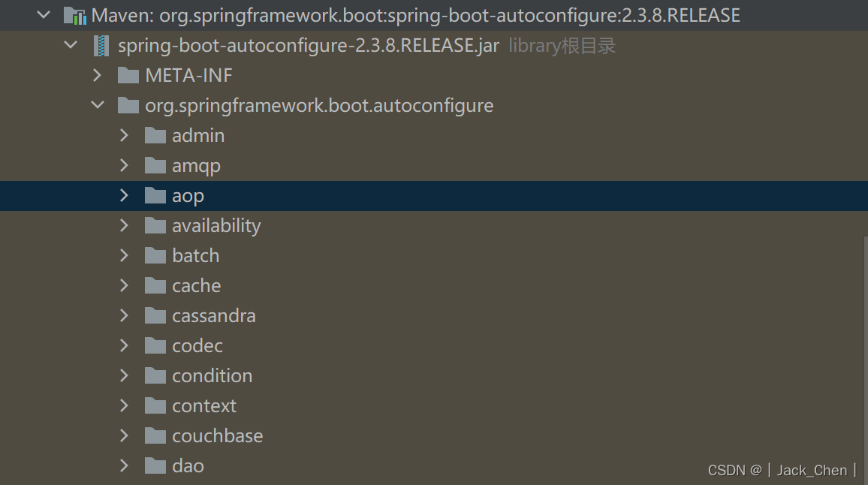Click the couchbase folder icon
This screenshot has width=868, height=485.
point(155,435)
